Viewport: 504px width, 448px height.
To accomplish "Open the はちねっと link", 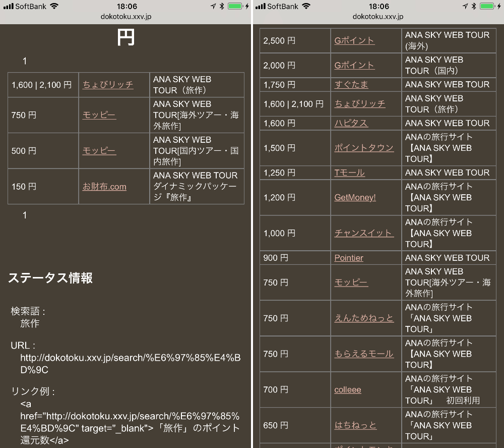I will 355,425.
